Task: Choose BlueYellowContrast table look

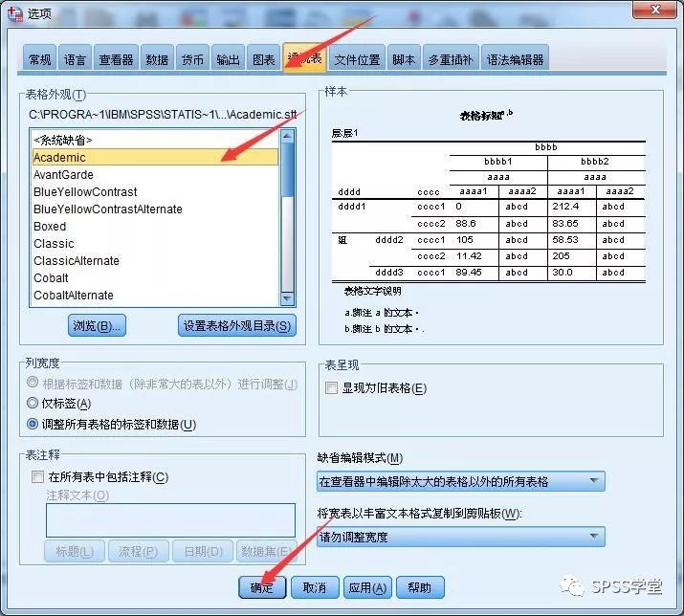Action: point(155,191)
